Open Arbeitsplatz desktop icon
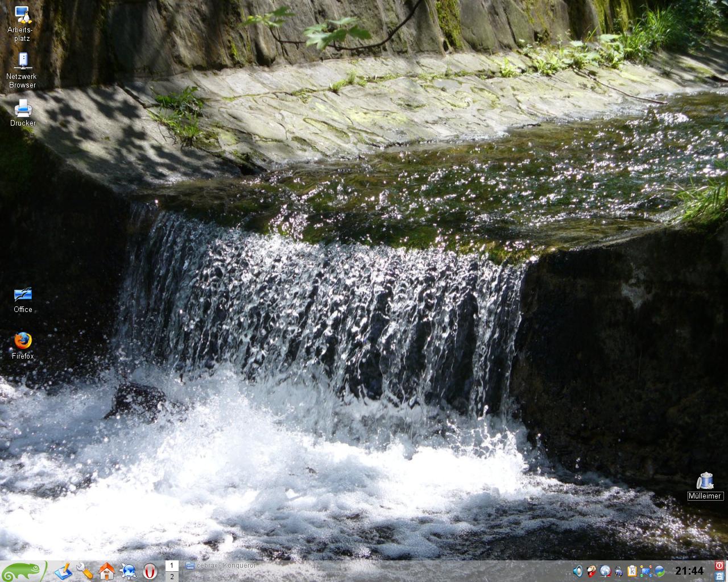Image resolution: width=728 pixels, height=582 pixels. 23,17
